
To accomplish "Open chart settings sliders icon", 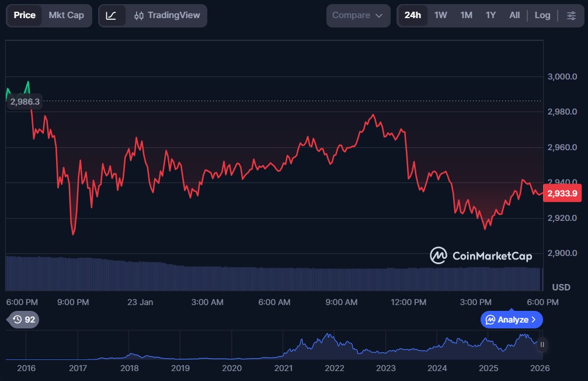I will 570,15.
